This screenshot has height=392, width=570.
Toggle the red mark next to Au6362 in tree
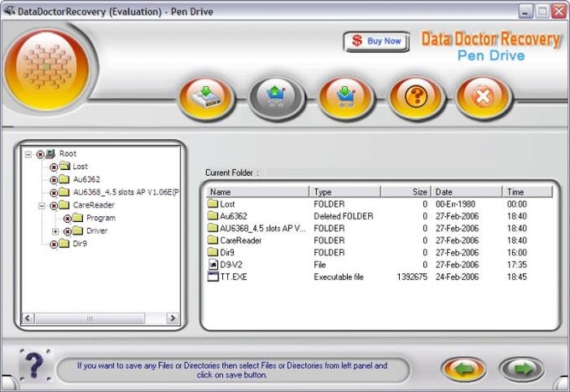[x=54, y=180]
